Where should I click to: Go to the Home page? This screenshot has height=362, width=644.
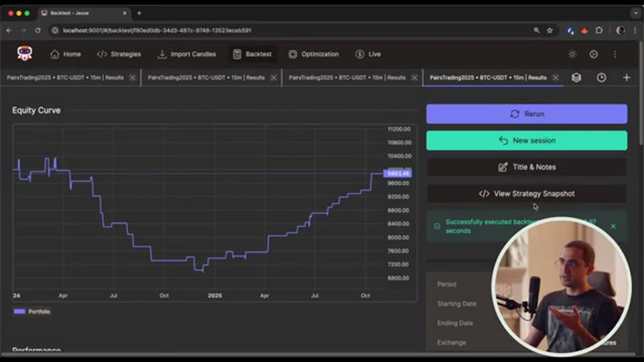coord(66,54)
